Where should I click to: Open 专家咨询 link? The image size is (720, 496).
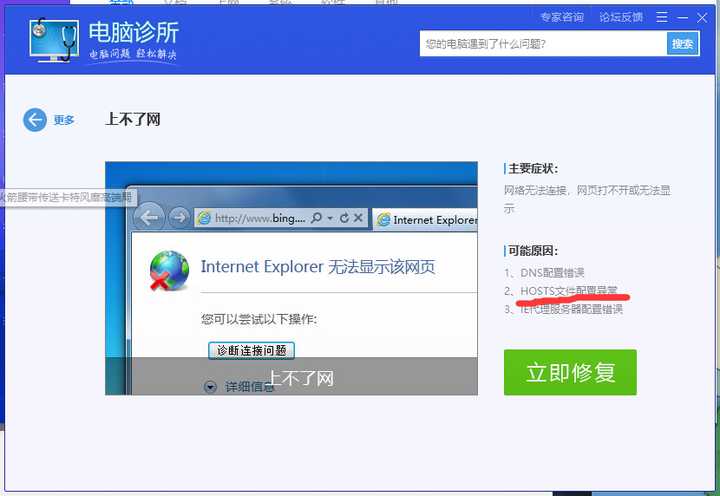click(562, 17)
